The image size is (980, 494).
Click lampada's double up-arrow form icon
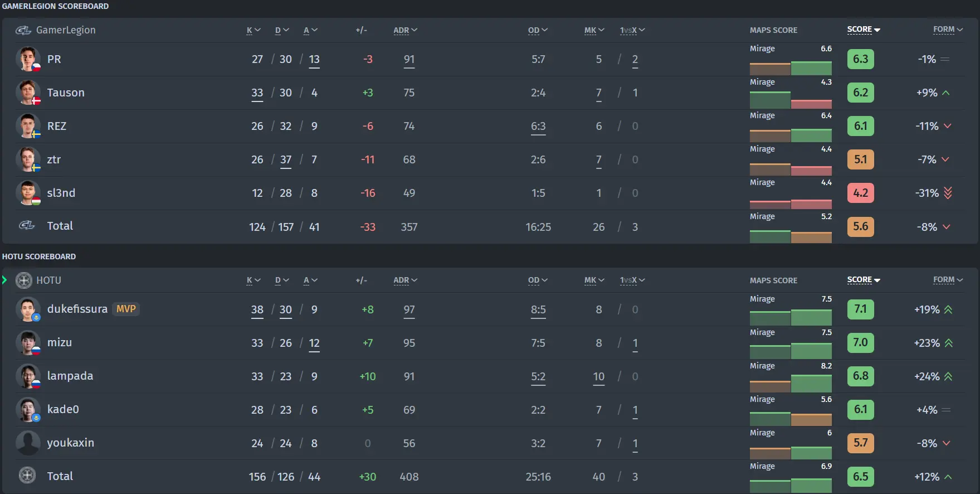948,376
